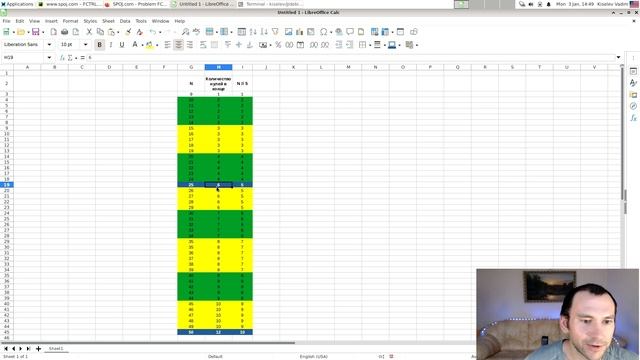Open the Background Color dropdown arrow
This screenshot has width=640, height=360.
click(x=157, y=45)
